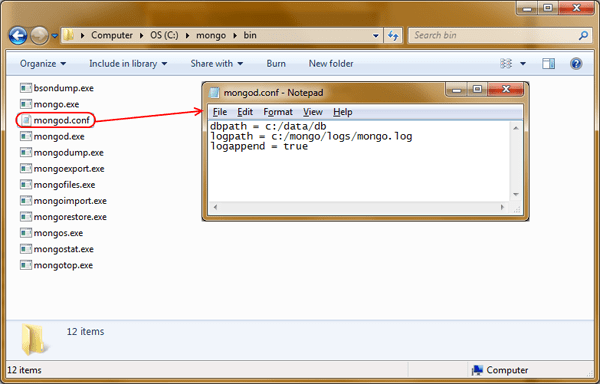
Task: Click the mongodump.exe file icon
Action: (x=26, y=153)
